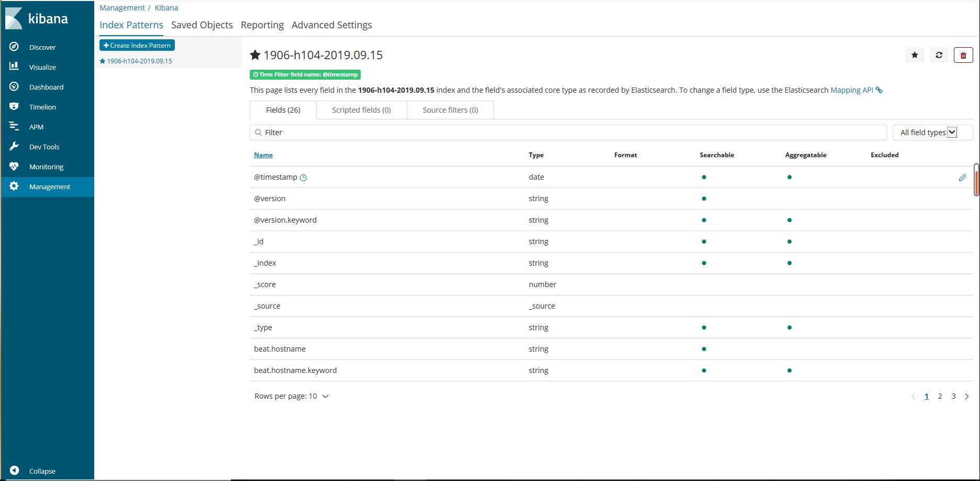
Task: Click the page vertical scrollbar
Action: tap(976, 180)
